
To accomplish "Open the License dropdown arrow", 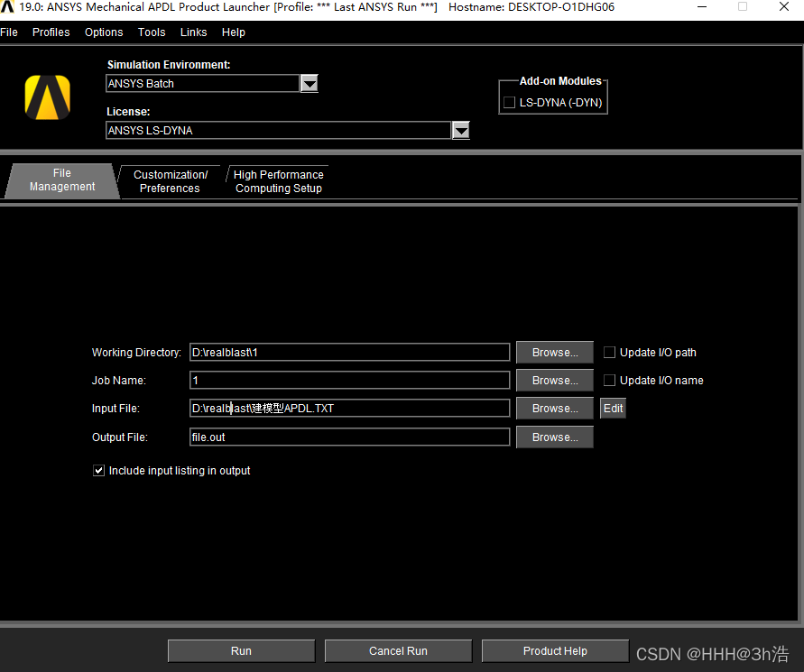I will [x=461, y=131].
